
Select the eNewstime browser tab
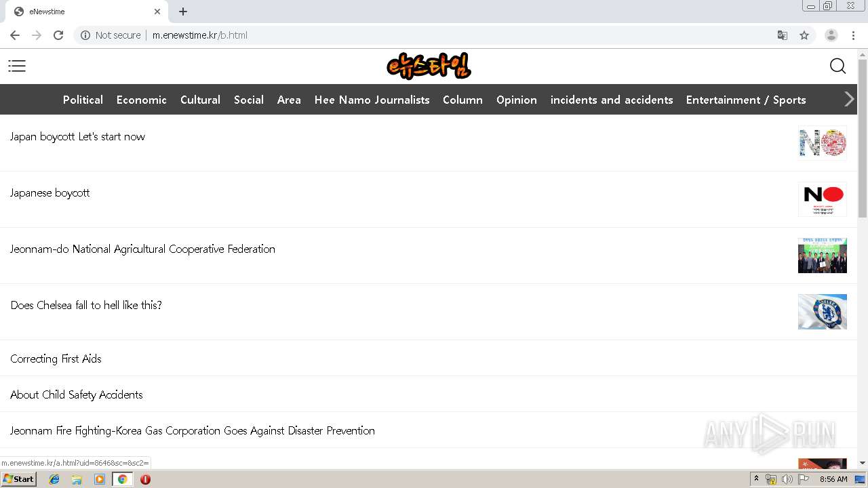(86, 12)
